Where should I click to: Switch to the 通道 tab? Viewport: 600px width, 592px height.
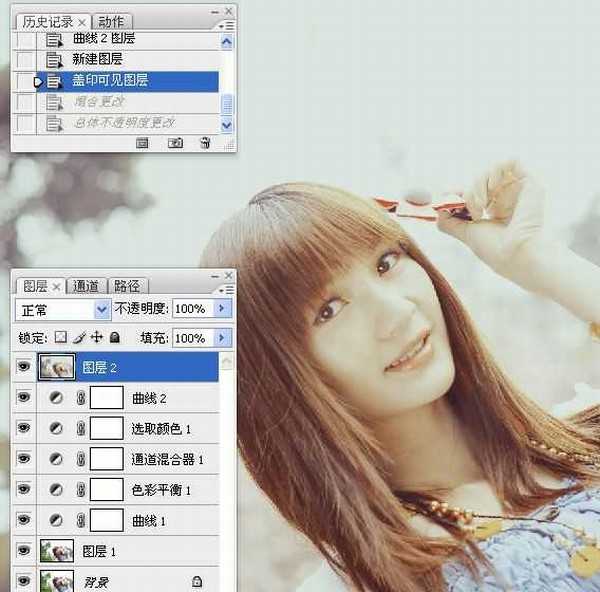coord(88,286)
